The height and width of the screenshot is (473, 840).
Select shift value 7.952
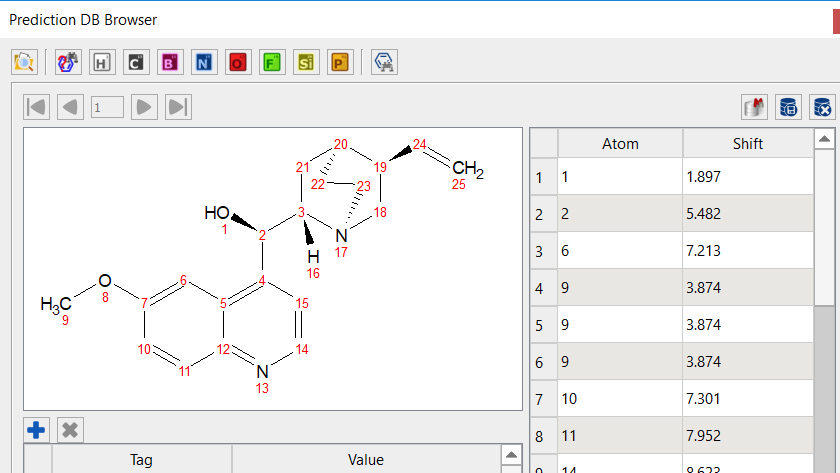click(x=748, y=436)
